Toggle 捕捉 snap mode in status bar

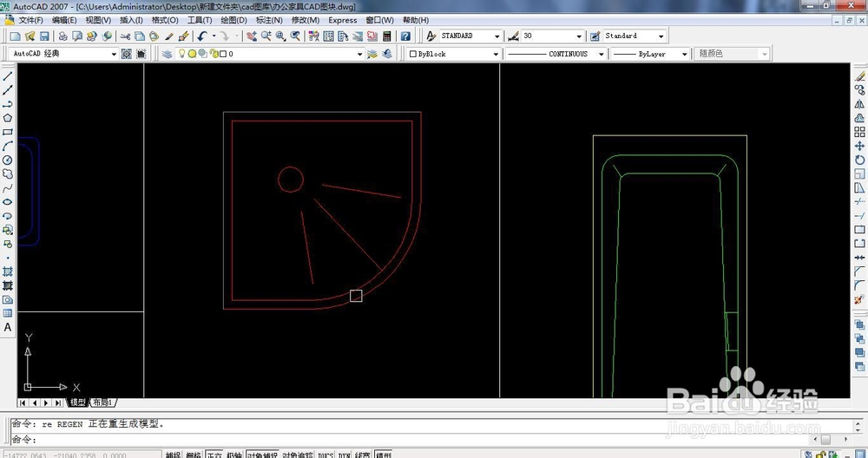(174, 455)
